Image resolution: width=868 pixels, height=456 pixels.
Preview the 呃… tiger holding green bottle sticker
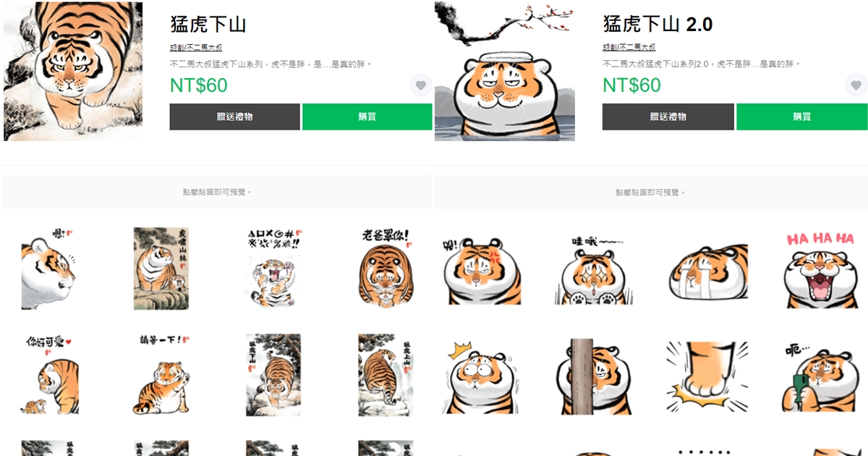pos(820,375)
